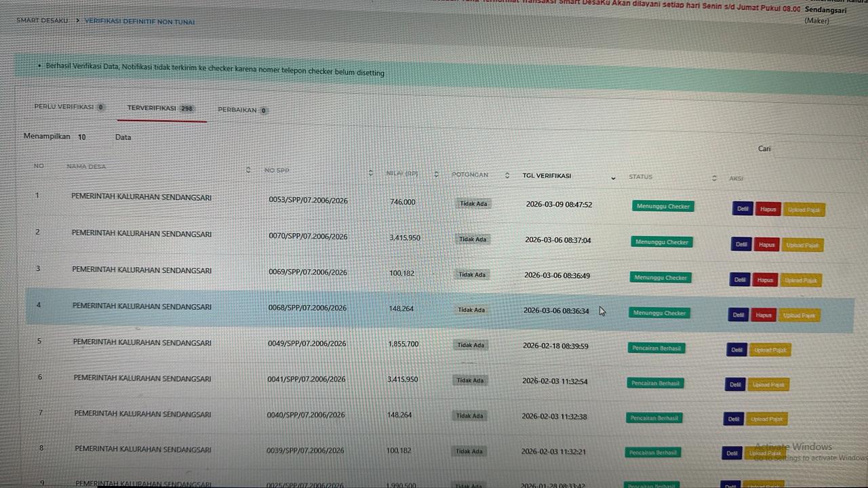Click Upload Pajak for SPP 0069/SPP/07.2006/2026

point(801,280)
